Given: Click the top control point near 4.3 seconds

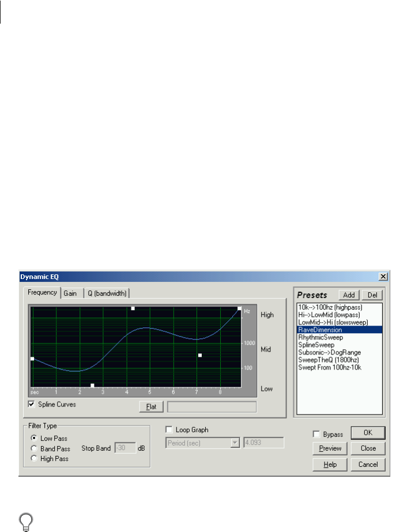Looking at the screenshot, I should (133, 308).
